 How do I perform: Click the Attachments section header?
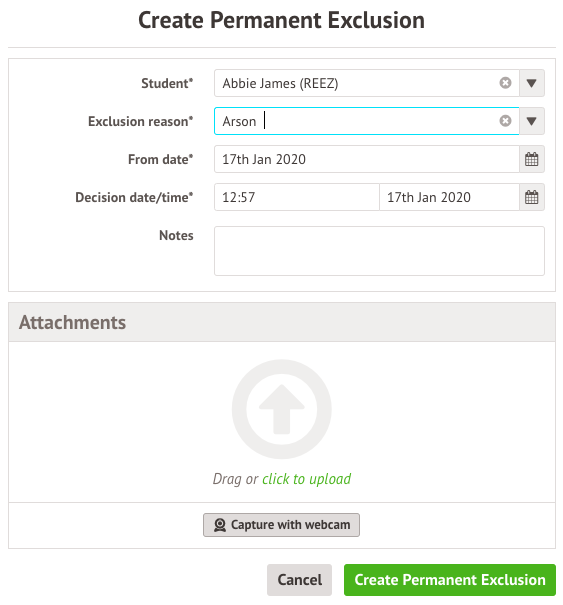click(x=282, y=322)
